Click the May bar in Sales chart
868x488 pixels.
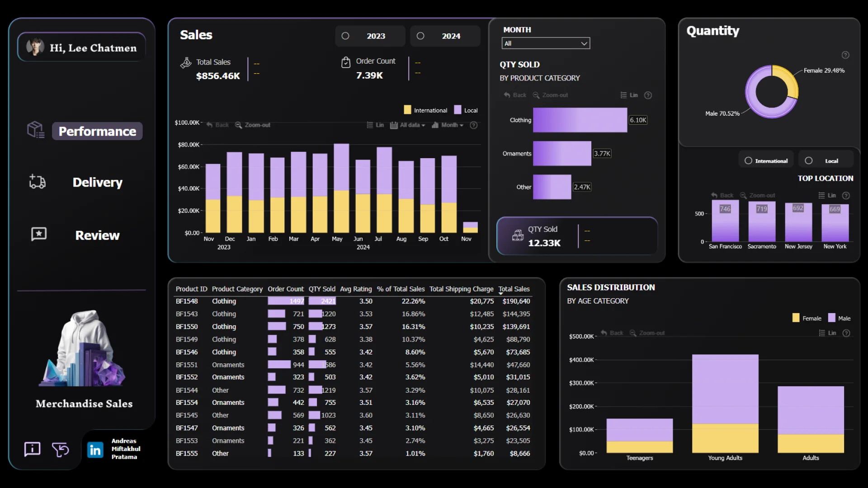(x=341, y=188)
